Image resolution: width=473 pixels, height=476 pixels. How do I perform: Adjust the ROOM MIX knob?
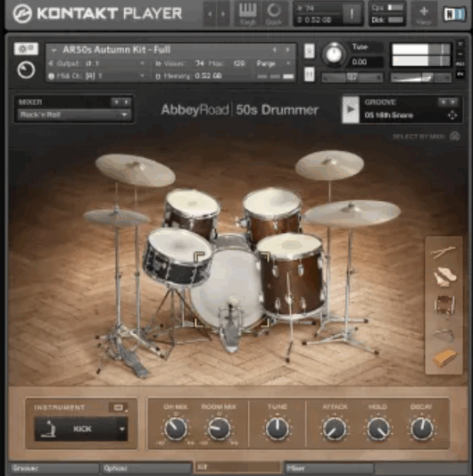click(x=219, y=429)
